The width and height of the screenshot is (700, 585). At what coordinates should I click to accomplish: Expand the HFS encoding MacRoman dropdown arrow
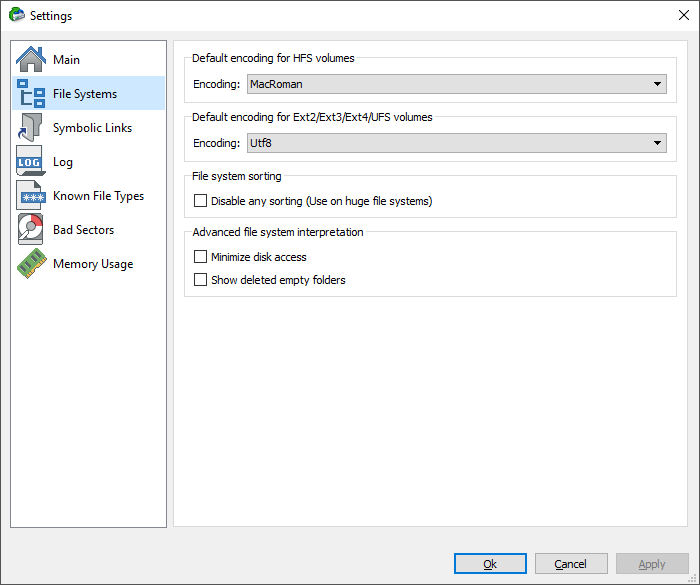click(657, 84)
